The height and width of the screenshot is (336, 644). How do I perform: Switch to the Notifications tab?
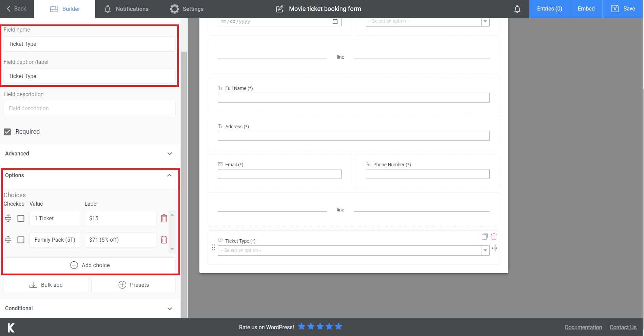click(x=126, y=9)
